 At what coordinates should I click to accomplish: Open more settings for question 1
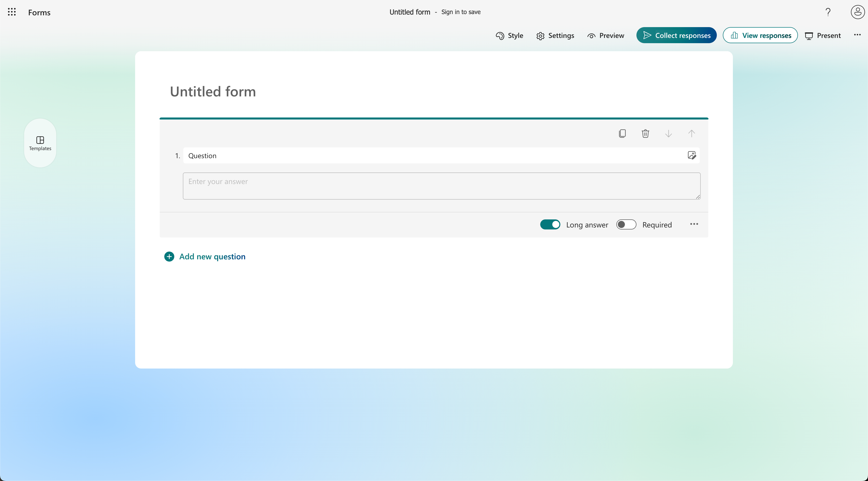[x=694, y=224]
